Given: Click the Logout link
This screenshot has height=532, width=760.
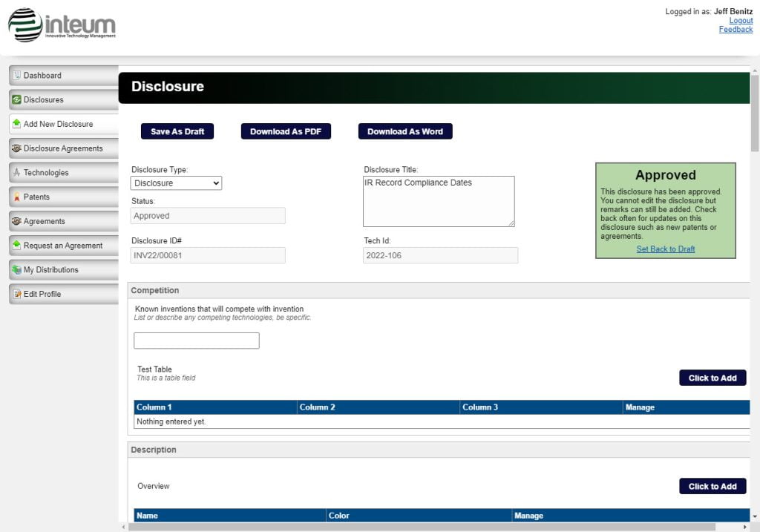Looking at the screenshot, I should point(740,20).
